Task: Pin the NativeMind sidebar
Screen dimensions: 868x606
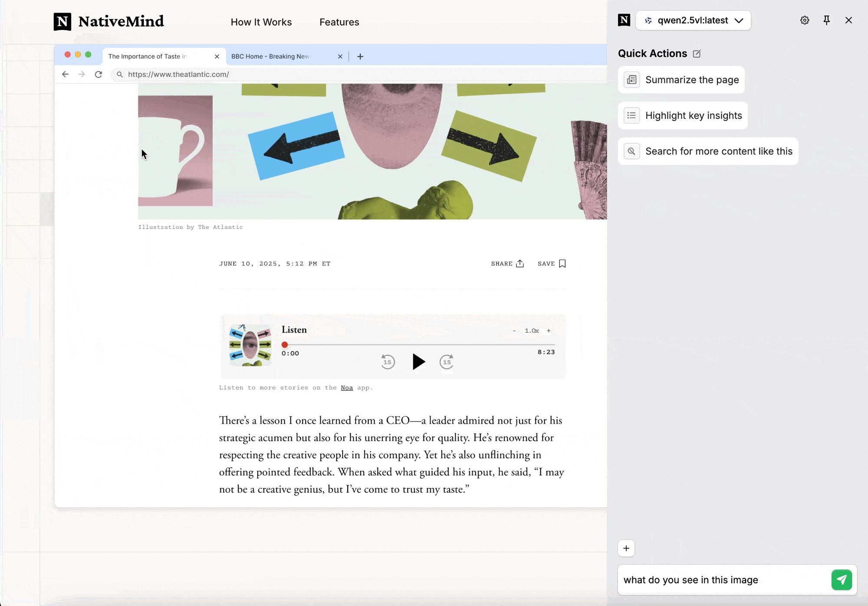Action: tap(826, 20)
